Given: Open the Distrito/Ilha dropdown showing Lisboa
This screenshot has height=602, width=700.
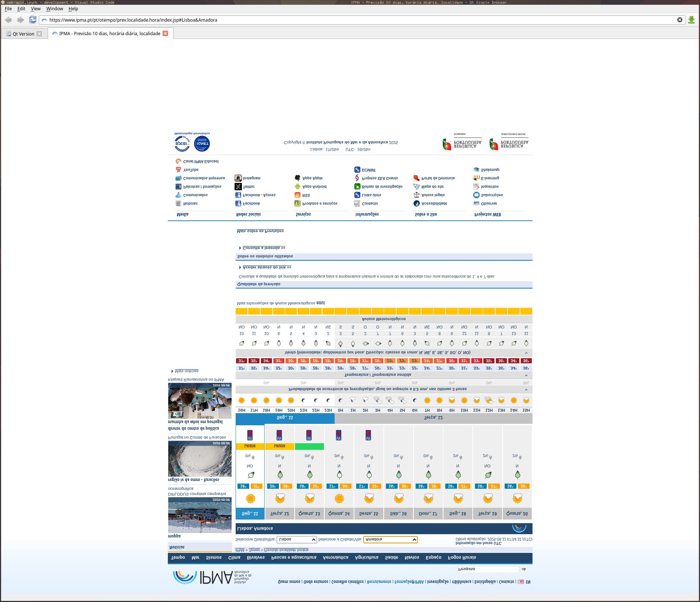Looking at the screenshot, I should [x=296, y=540].
